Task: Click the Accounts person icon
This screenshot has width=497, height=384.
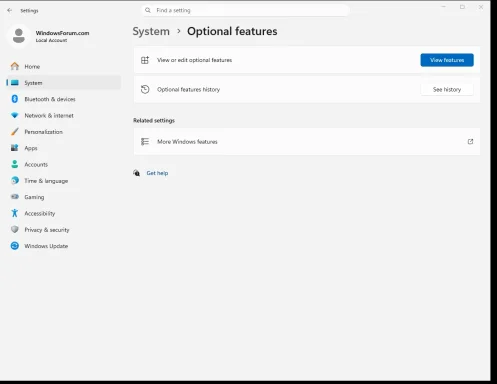Action: pyautogui.click(x=15, y=164)
